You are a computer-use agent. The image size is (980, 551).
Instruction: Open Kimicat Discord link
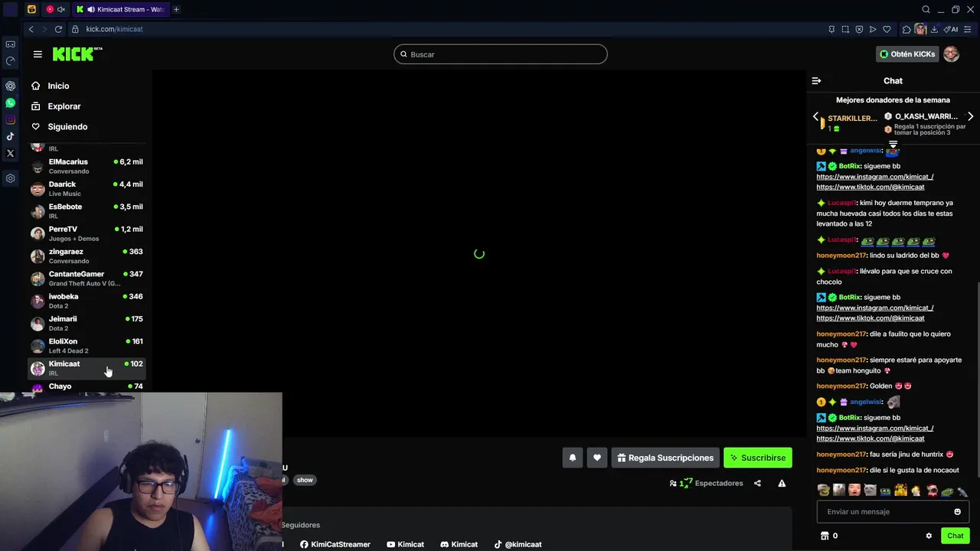(x=459, y=544)
